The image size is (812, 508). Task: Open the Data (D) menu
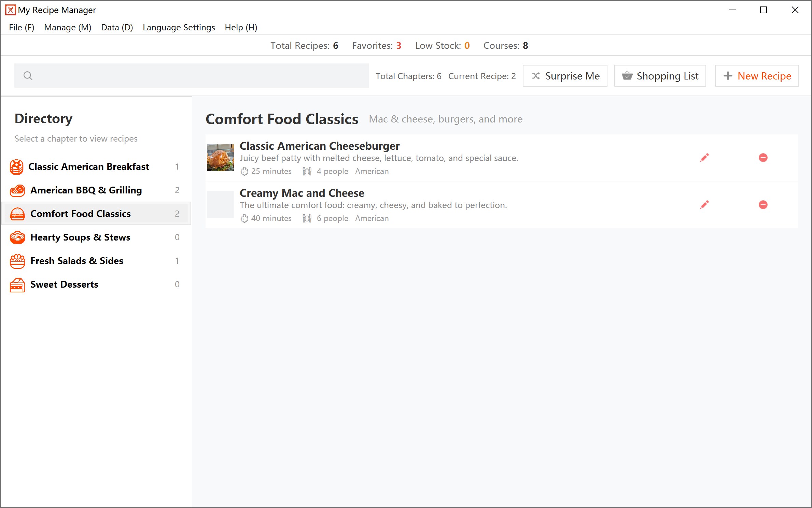click(x=117, y=27)
